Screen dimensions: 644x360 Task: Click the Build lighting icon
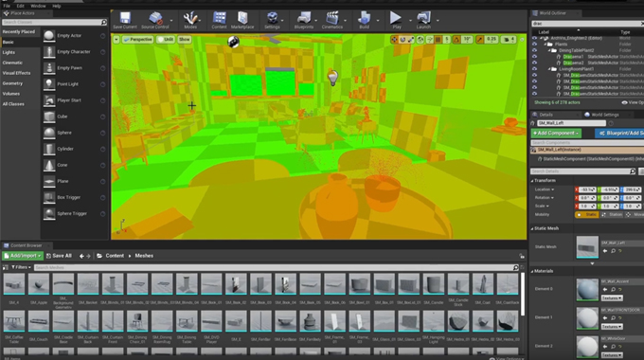[364, 20]
